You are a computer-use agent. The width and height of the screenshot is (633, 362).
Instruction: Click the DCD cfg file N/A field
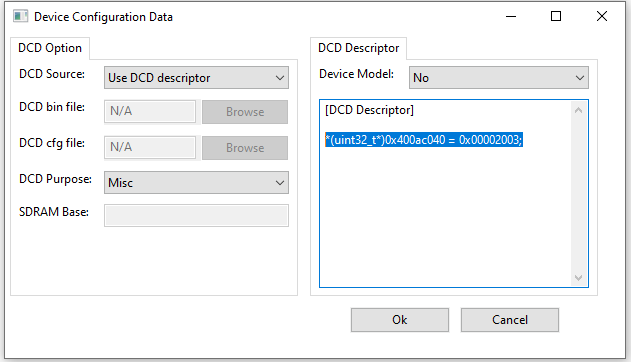tap(150, 147)
